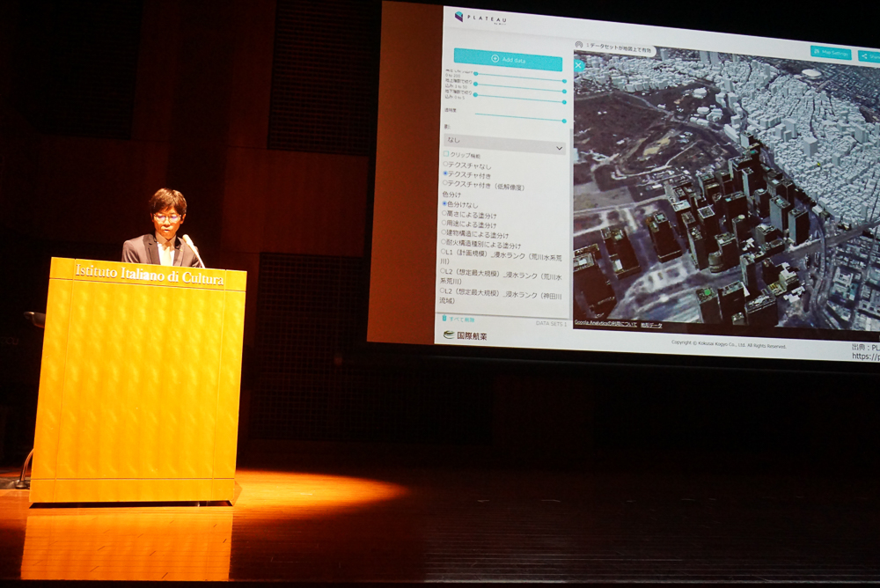Adjust the 地下階数で絞り込み slider

[520, 99]
